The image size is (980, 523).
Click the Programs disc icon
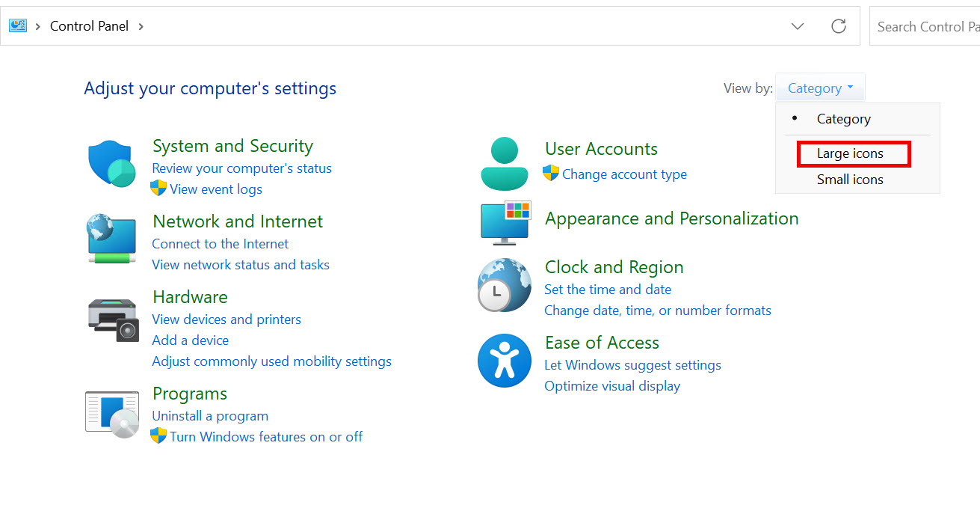[x=112, y=414]
